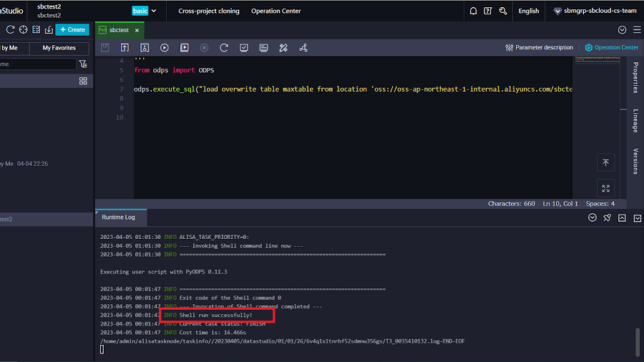The width and height of the screenshot is (644, 362).
Task: Click the Reload icon in editor toolbar
Action: tap(224, 48)
